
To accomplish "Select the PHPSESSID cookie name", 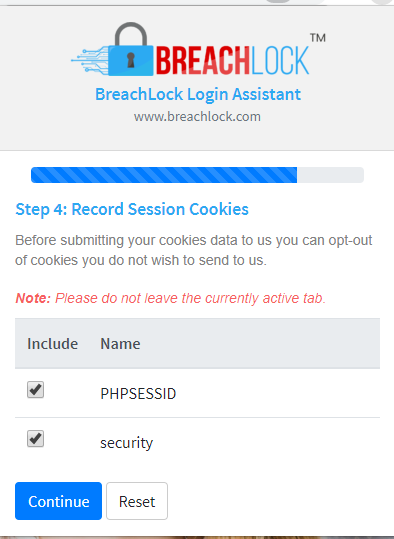I will click(x=138, y=394).
